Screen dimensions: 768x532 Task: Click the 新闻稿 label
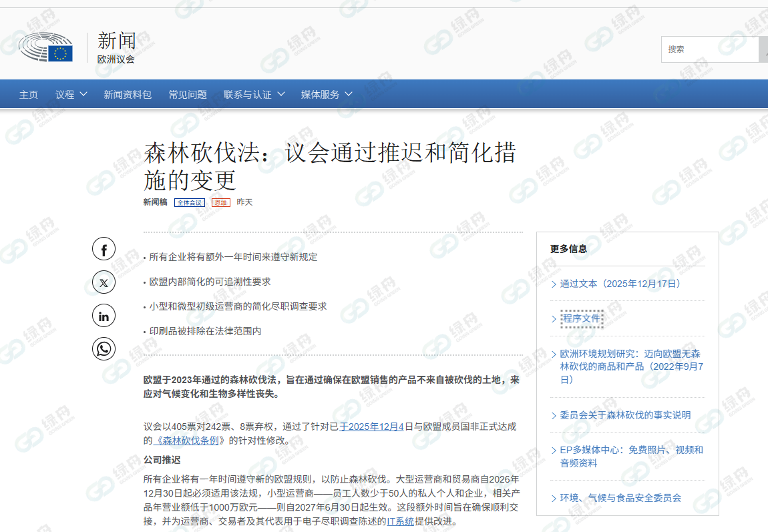pyautogui.click(x=155, y=202)
